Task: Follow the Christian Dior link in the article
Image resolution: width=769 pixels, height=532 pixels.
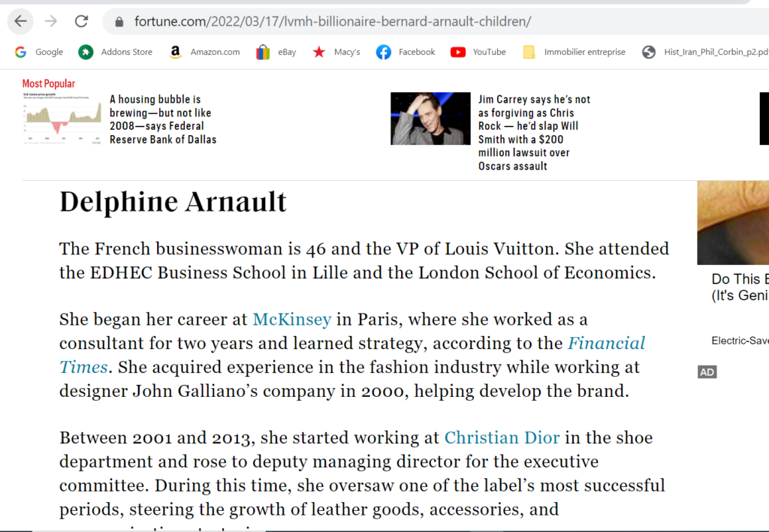Action: click(x=502, y=437)
